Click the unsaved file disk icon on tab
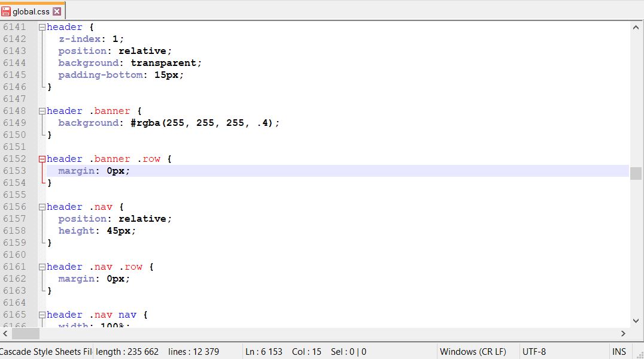The image size is (644, 359). click(x=6, y=11)
